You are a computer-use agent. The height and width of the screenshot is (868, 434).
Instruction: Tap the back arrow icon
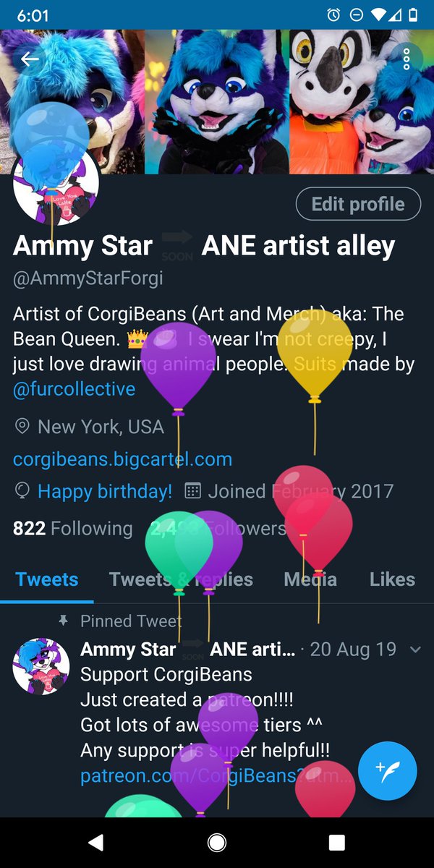(30, 59)
